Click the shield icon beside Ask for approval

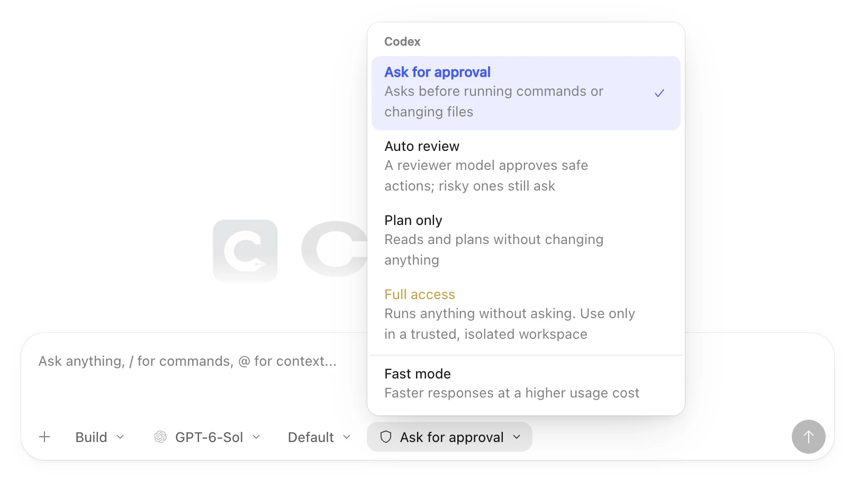click(386, 437)
